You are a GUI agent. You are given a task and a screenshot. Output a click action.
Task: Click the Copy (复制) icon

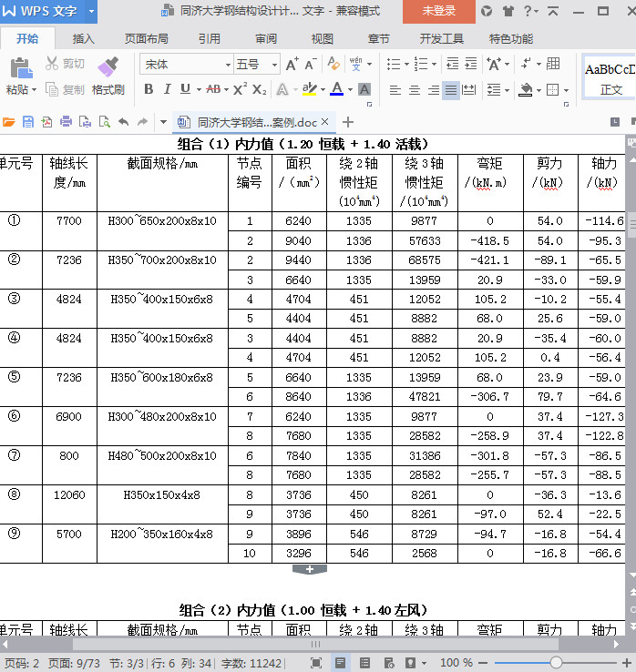click(52, 89)
